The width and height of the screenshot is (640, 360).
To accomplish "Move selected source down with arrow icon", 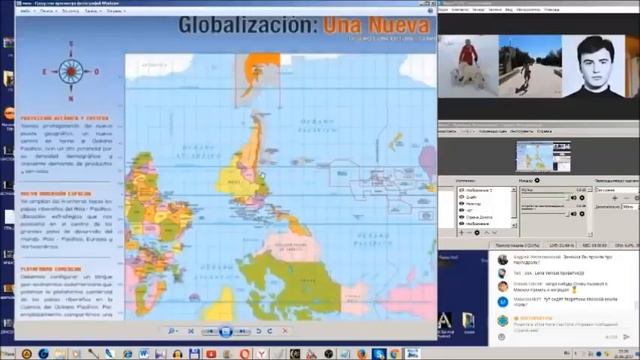I will [494, 233].
